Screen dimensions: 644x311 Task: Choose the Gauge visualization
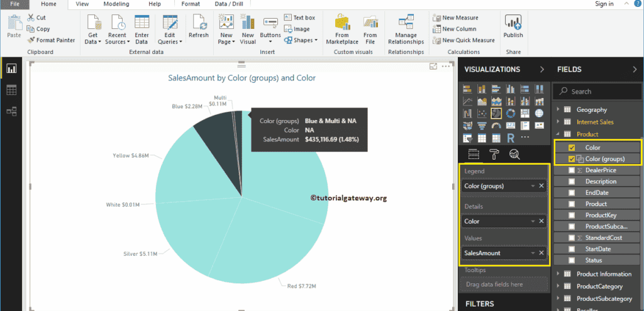coord(496,126)
